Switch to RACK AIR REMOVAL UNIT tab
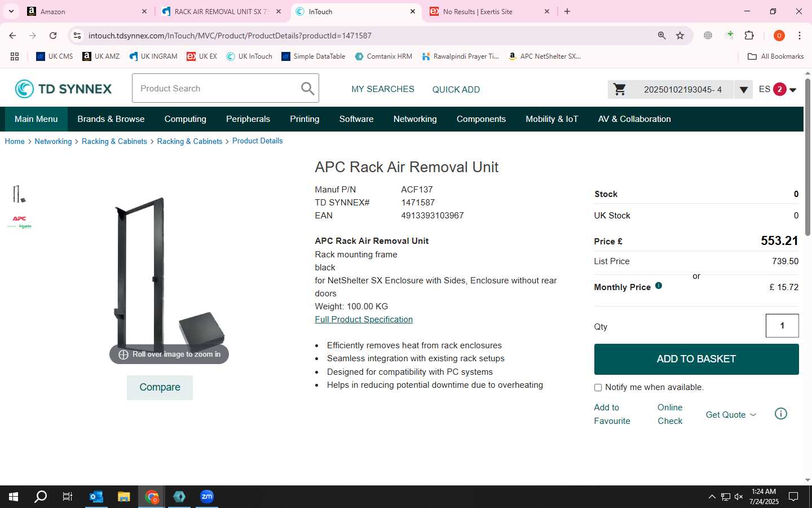This screenshot has height=508, width=812. pos(221,11)
